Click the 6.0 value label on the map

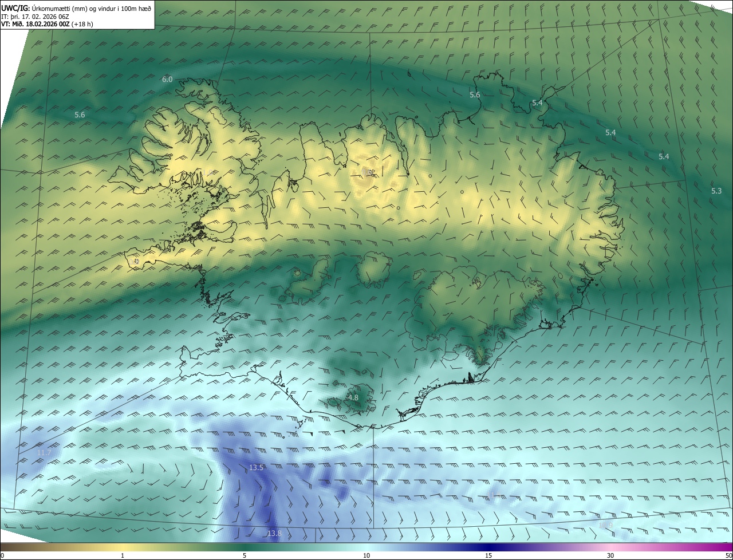[x=167, y=80]
